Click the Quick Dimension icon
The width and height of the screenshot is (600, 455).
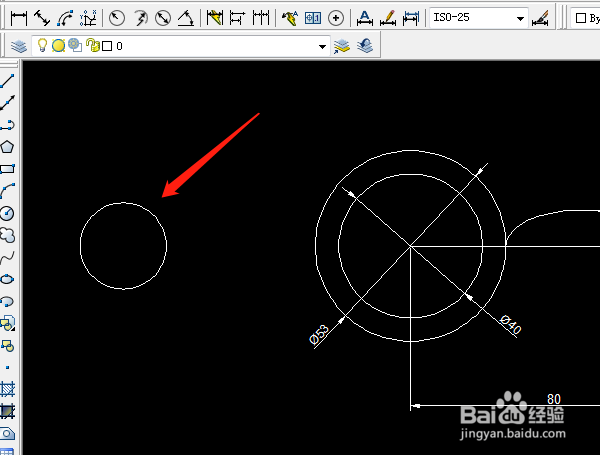click(214, 18)
